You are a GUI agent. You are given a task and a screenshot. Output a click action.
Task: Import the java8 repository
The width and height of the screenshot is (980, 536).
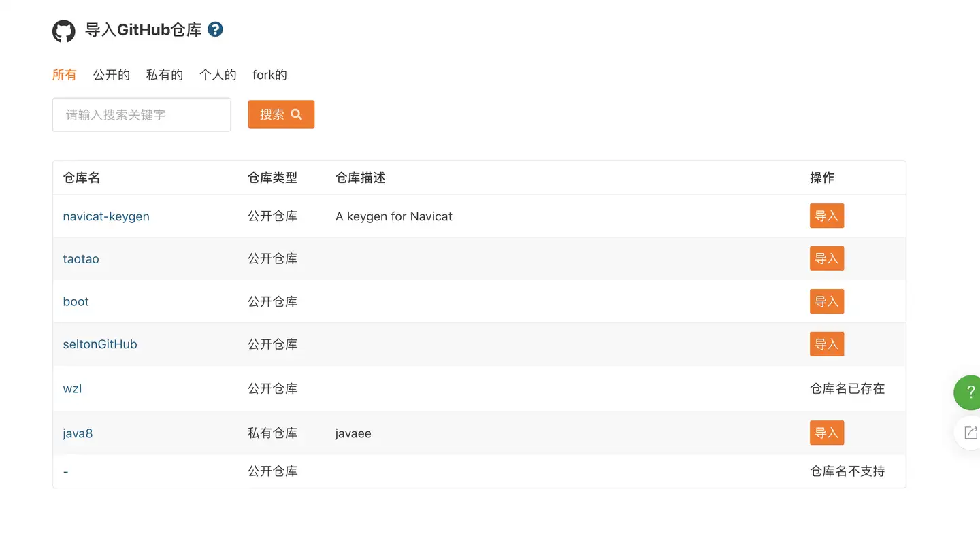(827, 433)
